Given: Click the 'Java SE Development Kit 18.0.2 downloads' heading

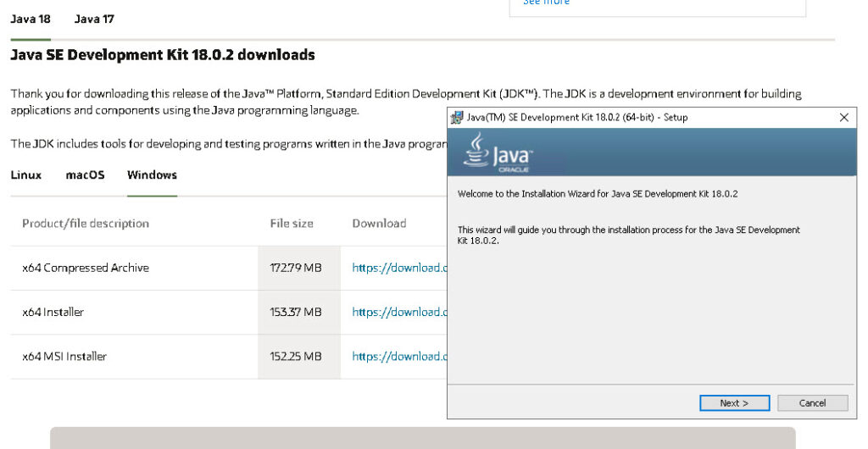Looking at the screenshot, I should (x=163, y=55).
